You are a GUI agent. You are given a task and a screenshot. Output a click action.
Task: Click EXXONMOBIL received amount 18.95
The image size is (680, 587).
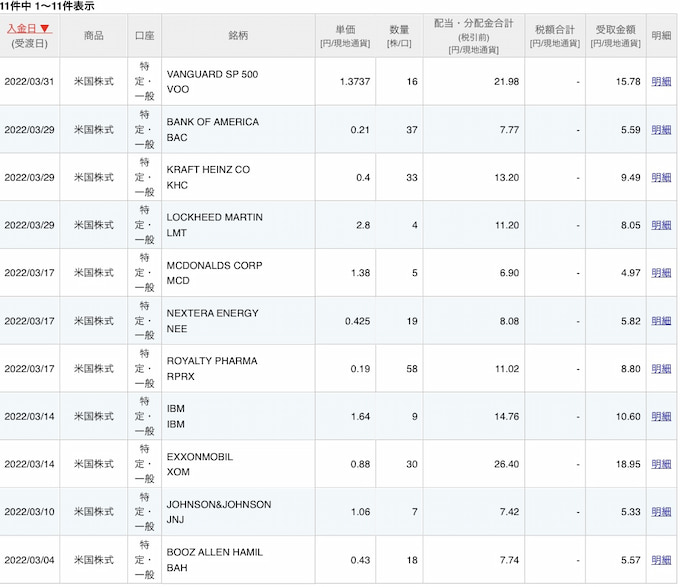tap(627, 465)
